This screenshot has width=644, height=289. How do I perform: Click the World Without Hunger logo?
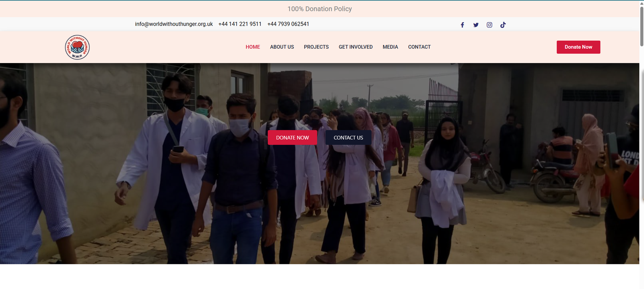coord(77,47)
